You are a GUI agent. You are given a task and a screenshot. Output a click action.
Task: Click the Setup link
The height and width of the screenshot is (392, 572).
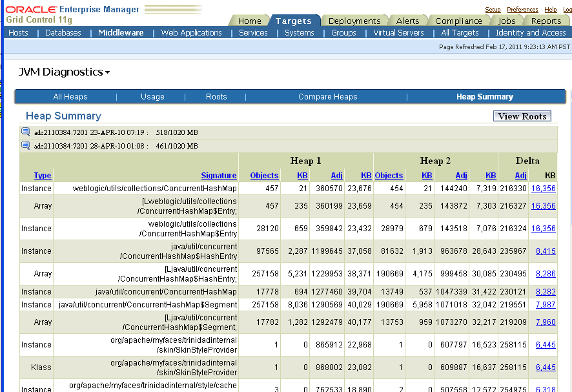(x=493, y=10)
